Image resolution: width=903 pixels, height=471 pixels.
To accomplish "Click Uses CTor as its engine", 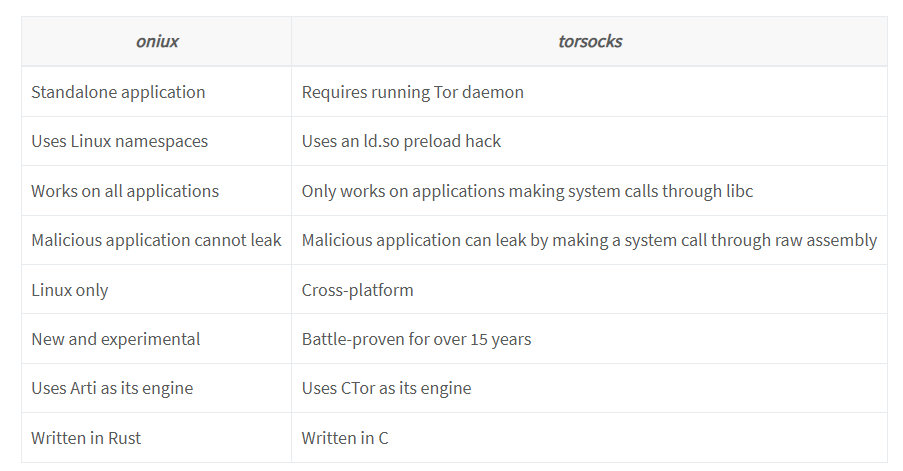I will (x=386, y=388).
